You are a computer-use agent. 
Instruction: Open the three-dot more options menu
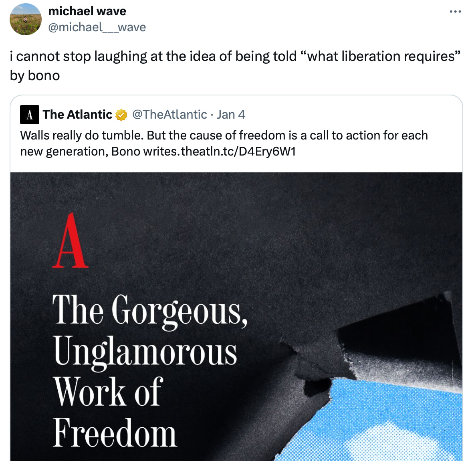coord(455,12)
